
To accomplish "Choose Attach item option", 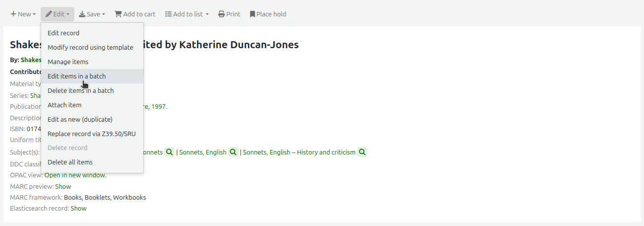I will [x=64, y=105].
